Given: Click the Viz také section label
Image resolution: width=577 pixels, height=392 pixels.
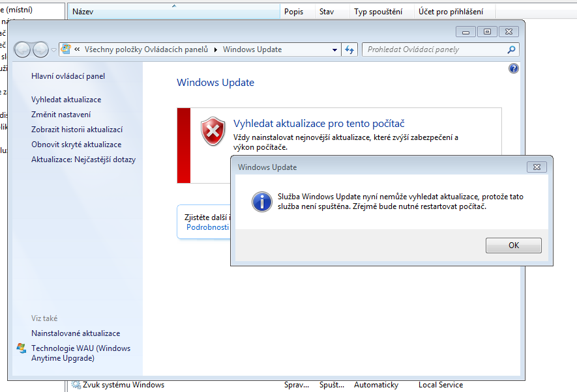Looking at the screenshot, I should click(44, 318).
